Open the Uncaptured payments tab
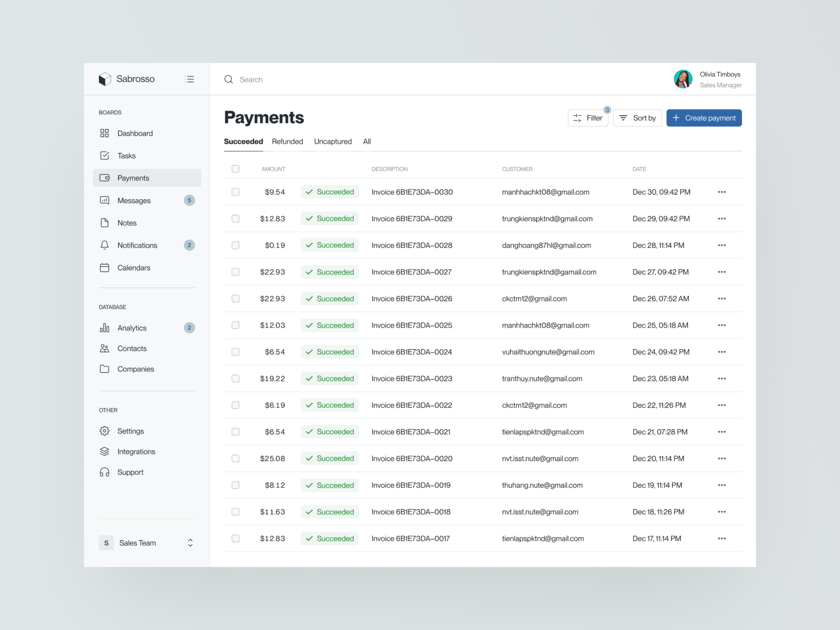Image resolution: width=840 pixels, height=630 pixels. tap(333, 141)
